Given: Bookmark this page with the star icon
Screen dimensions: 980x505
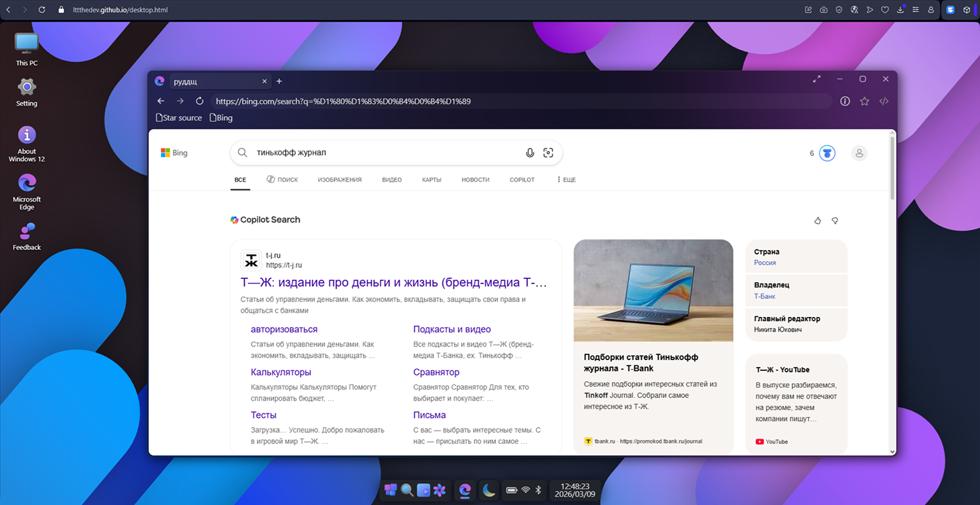Looking at the screenshot, I should pos(865,101).
